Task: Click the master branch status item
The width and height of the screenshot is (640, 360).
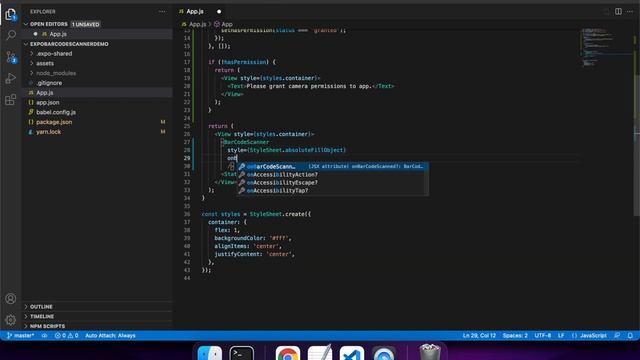Action: 20,336
